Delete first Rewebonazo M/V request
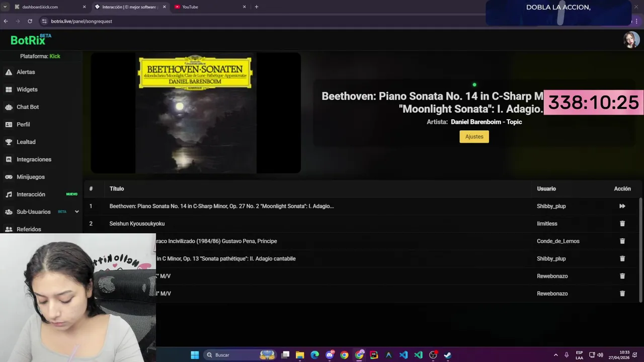Screen dimensions: 644x362 click(622, 276)
